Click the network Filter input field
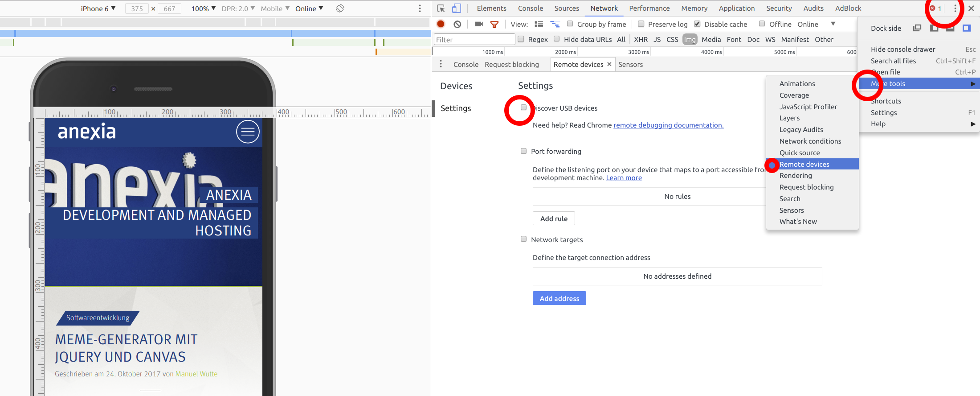 point(474,40)
